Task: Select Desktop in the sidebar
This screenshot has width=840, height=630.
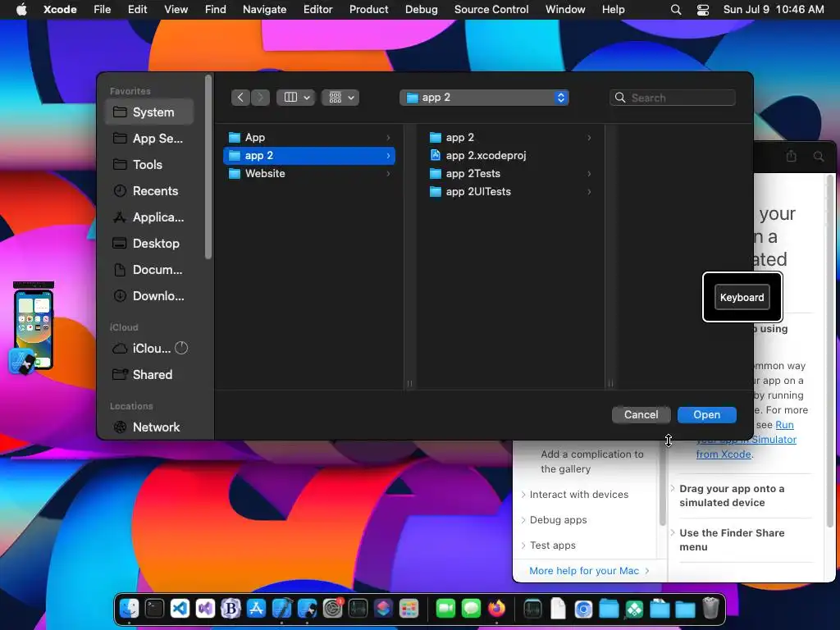Action: pyautogui.click(x=149, y=243)
